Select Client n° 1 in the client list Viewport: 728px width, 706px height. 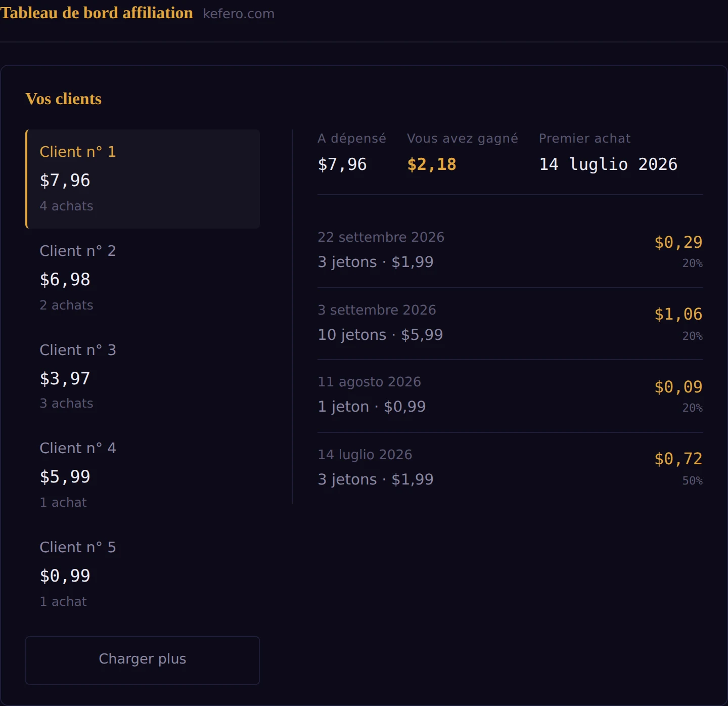coord(143,179)
